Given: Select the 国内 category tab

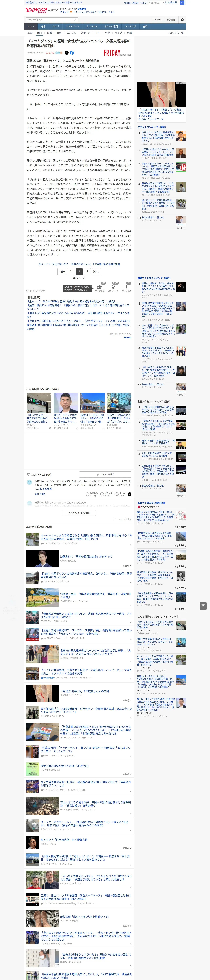Looking at the screenshot, I should point(39,33).
